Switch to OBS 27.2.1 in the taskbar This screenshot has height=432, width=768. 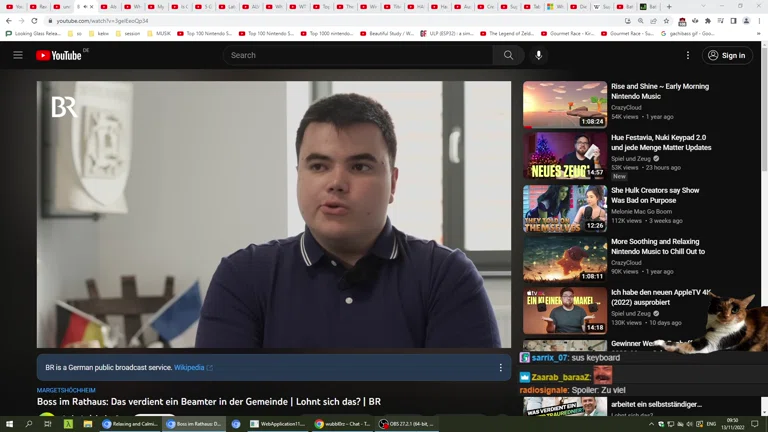[x=406, y=424]
